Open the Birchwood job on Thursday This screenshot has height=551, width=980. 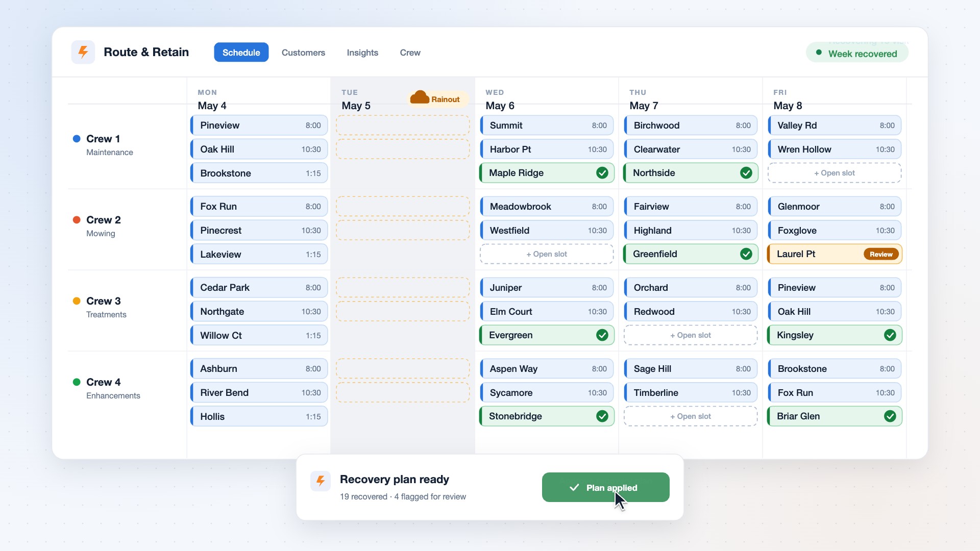[x=691, y=126]
